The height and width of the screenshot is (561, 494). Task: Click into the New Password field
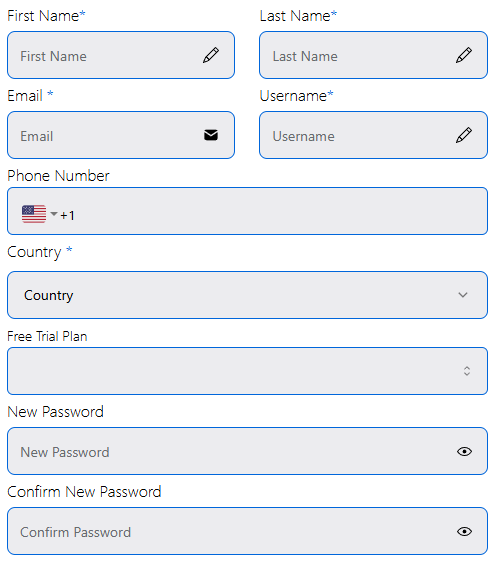click(x=247, y=451)
